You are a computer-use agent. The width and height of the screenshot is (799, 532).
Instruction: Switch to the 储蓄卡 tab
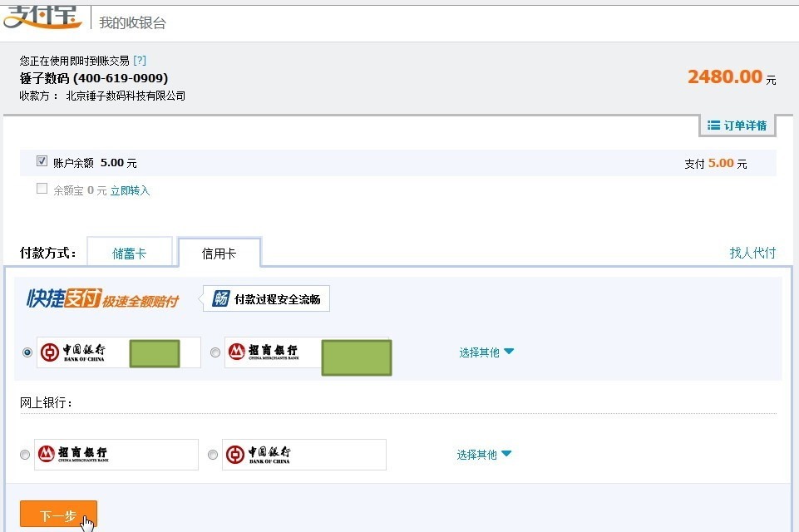(x=130, y=254)
